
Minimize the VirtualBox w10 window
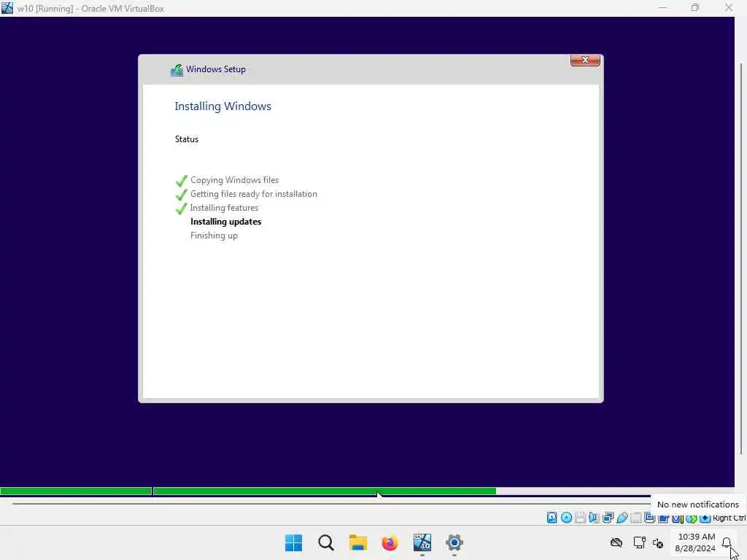coord(662,7)
